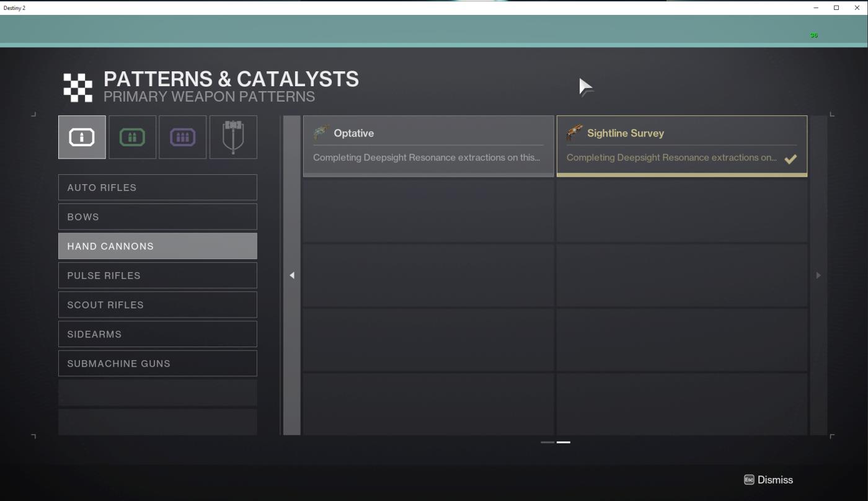Image resolution: width=868 pixels, height=501 pixels.
Task: Click the Esc key icon beside Dismiss
Action: 749,480
